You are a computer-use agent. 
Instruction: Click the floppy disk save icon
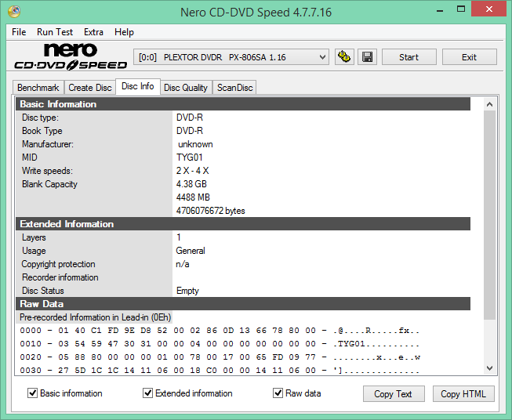click(x=368, y=57)
